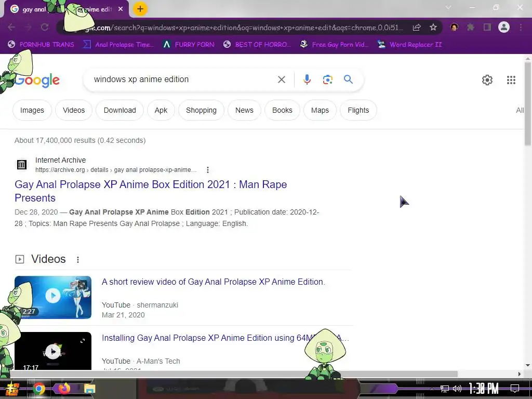The image size is (532, 399).
Task: Launch Firefox from the taskbar
Action: [x=64, y=389]
